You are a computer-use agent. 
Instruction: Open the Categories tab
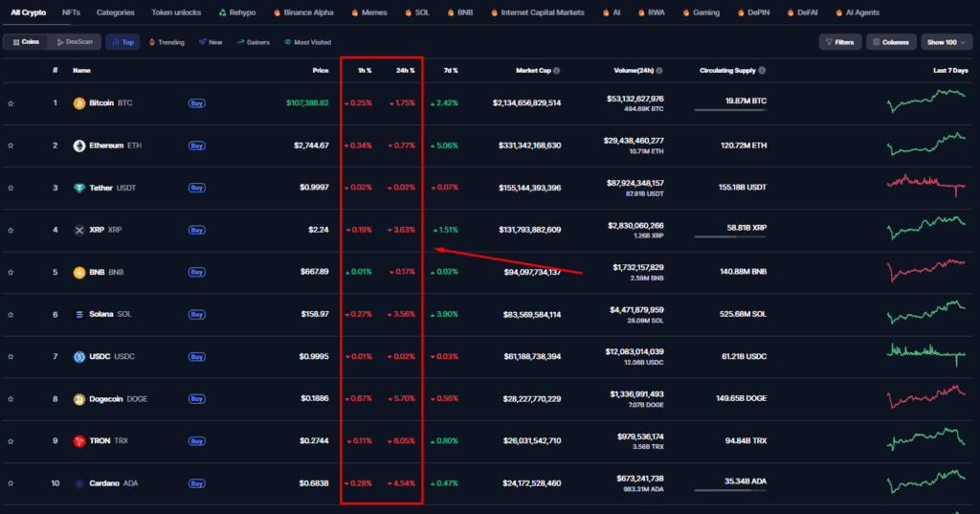click(x=116, y=12)
